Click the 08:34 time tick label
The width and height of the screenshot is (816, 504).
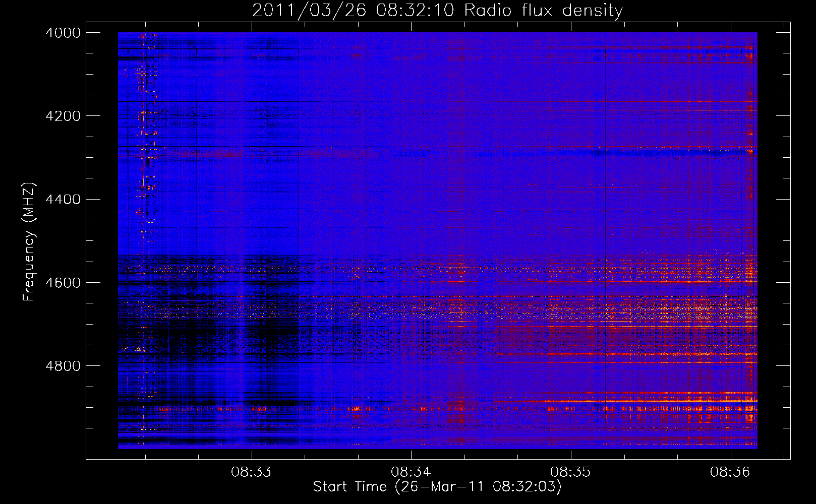(x=411, y=472)
